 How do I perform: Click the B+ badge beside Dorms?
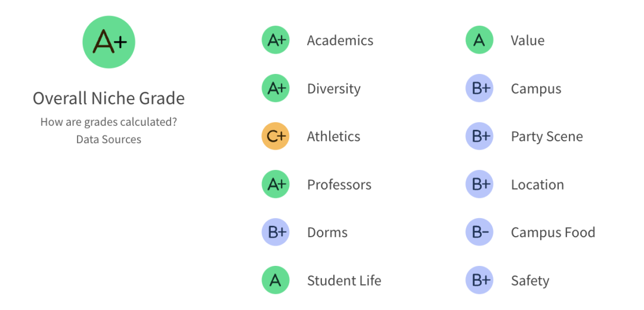275,232
